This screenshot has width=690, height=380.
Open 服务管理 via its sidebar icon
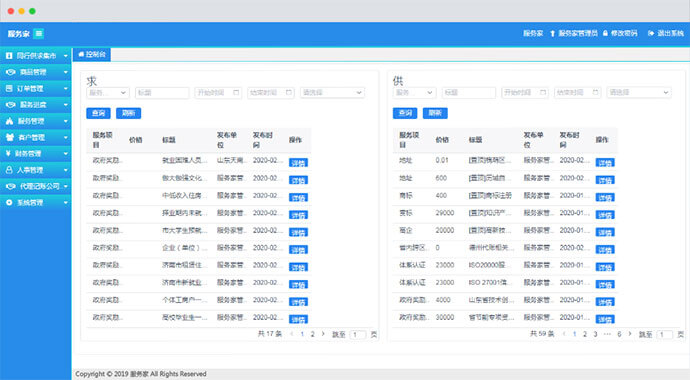pyautogui.click(x=9, y=121)
